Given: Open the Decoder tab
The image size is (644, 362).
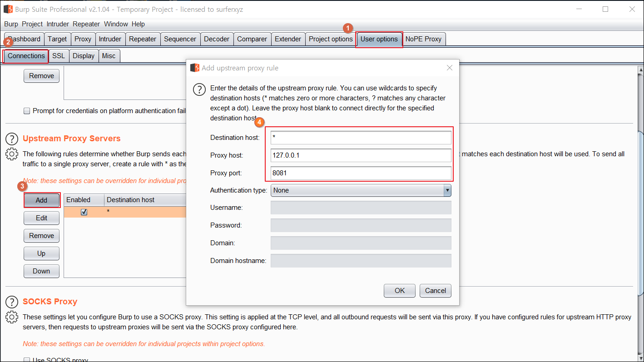Looking at the screenshot, I should point(217,39).
